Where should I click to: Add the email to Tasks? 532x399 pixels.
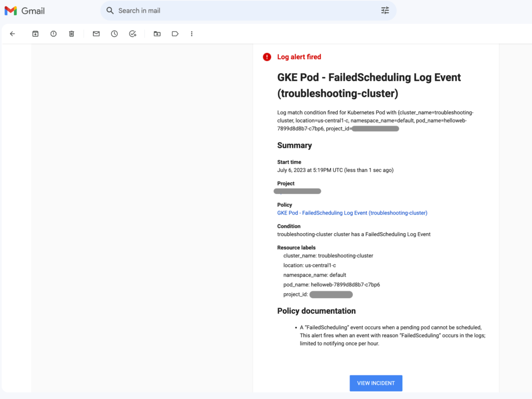[132, 33]
